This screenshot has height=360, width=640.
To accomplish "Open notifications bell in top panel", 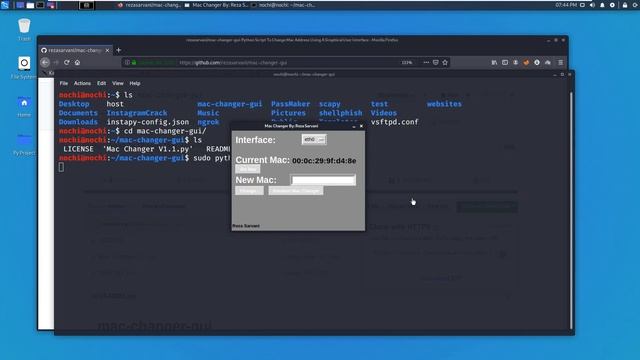I will [602, 5].
